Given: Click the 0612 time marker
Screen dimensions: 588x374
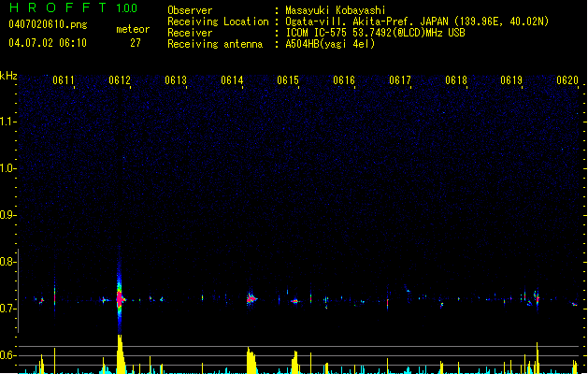Looking at the screenshot, I should click(x=120, y=80).
